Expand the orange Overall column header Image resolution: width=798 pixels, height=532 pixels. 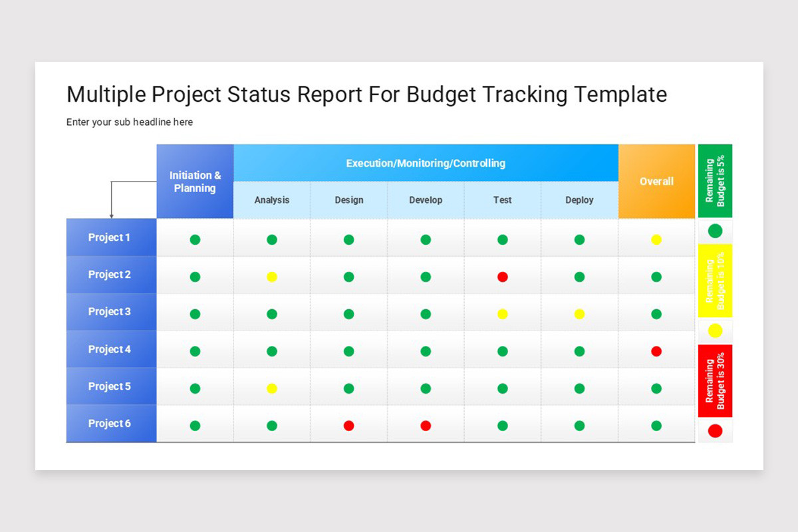(657, 181)
